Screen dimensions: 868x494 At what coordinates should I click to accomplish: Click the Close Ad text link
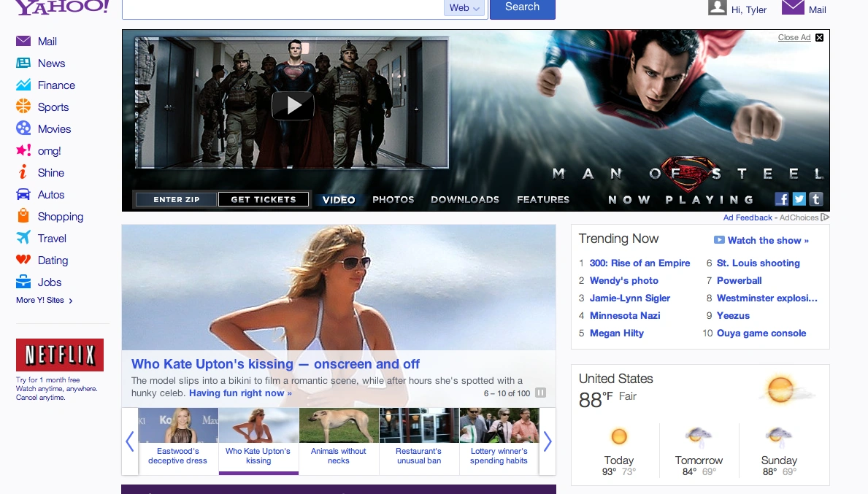click(x=794, y=38)
